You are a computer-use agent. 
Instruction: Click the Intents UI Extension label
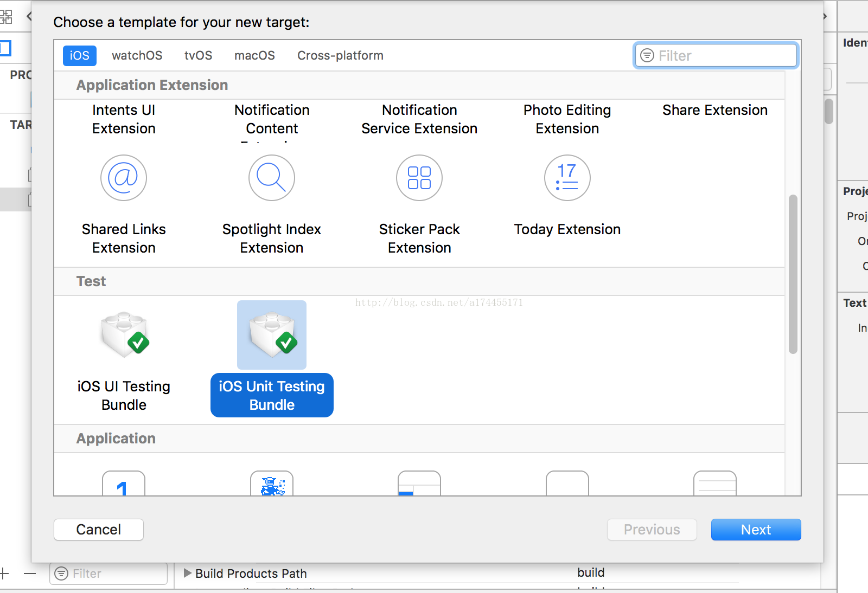[124, 119]
